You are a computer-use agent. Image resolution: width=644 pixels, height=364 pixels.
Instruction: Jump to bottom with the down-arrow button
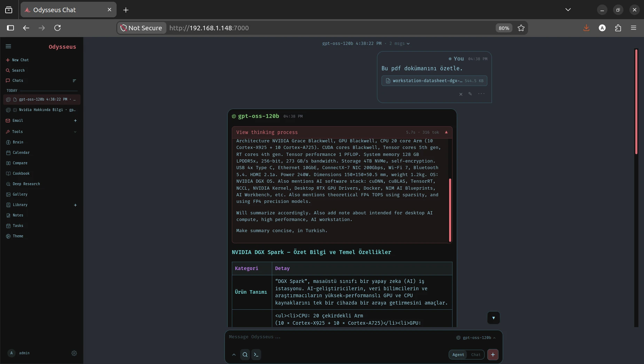coord(493,318)
